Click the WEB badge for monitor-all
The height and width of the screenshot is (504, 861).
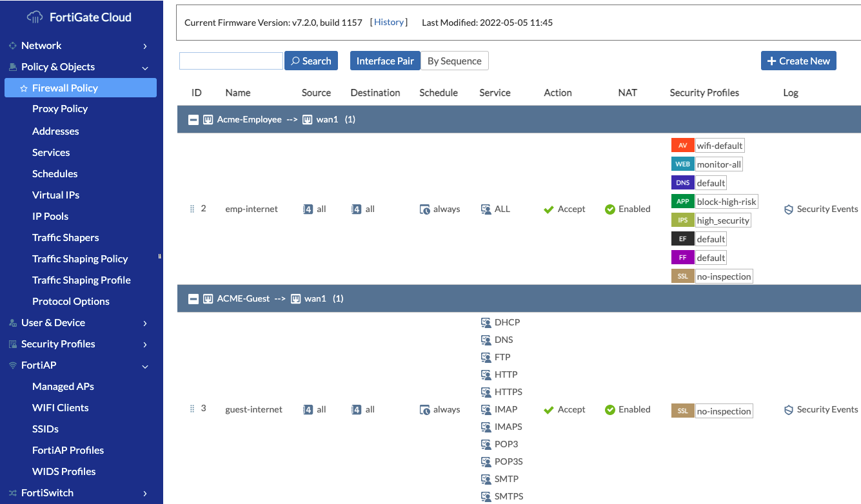[x=682, y=164]
